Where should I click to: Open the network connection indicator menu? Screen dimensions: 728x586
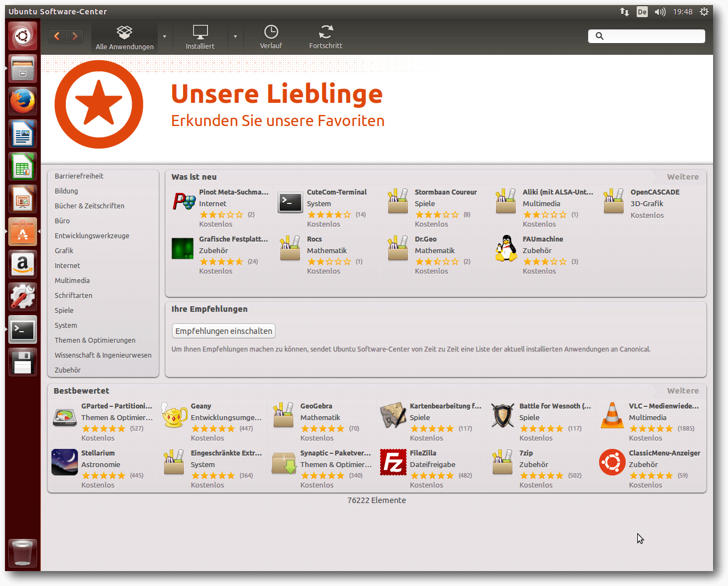point(625,12)
